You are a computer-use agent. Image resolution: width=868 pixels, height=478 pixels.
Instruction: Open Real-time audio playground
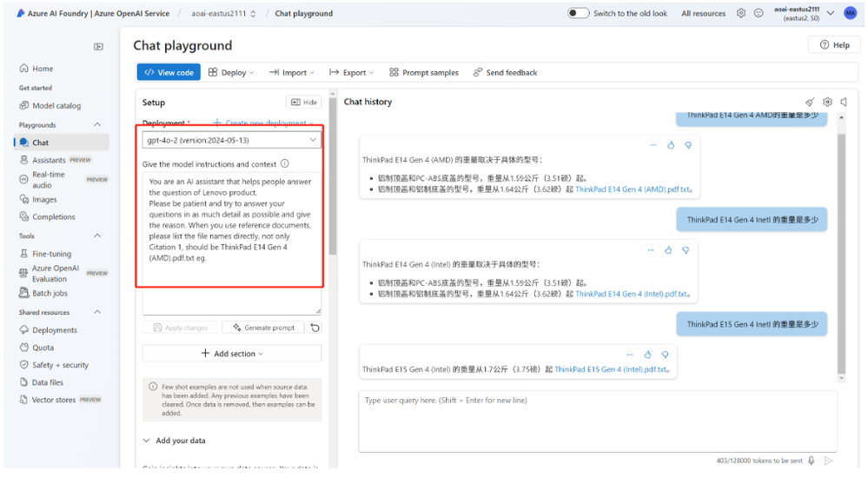click(x=63, y=179)
